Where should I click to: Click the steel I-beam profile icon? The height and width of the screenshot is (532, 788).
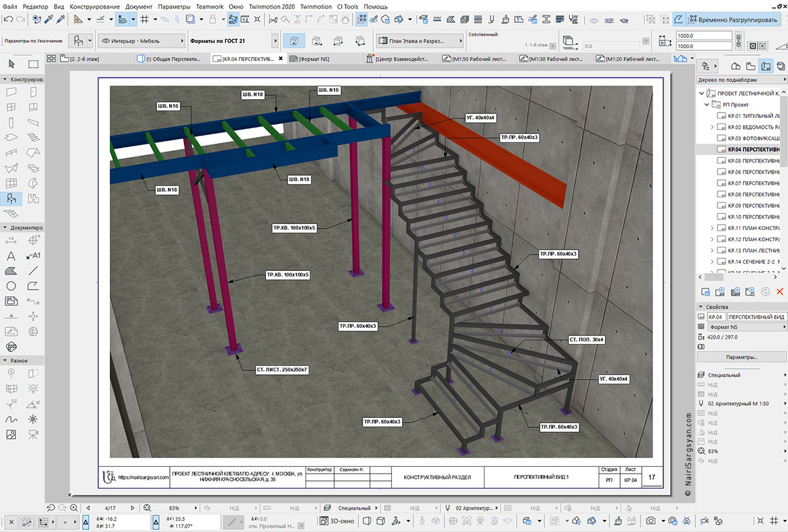tap(546, 19)
